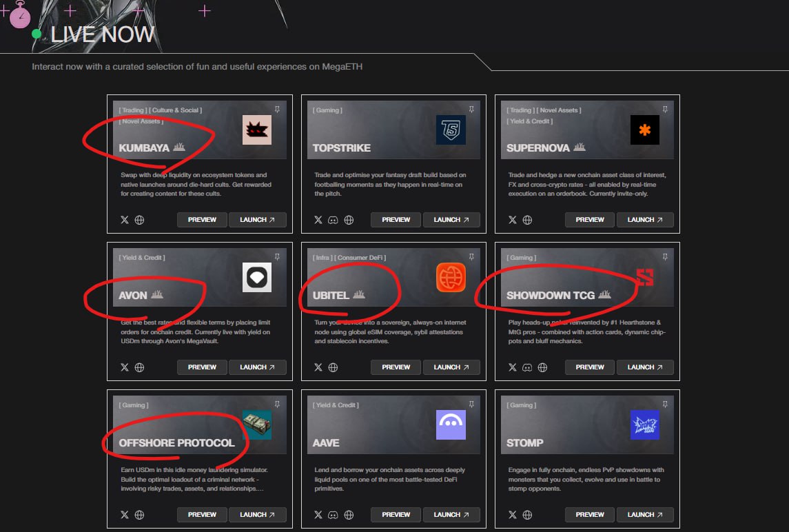Click the LIVE NOW heading

point(103,34)
